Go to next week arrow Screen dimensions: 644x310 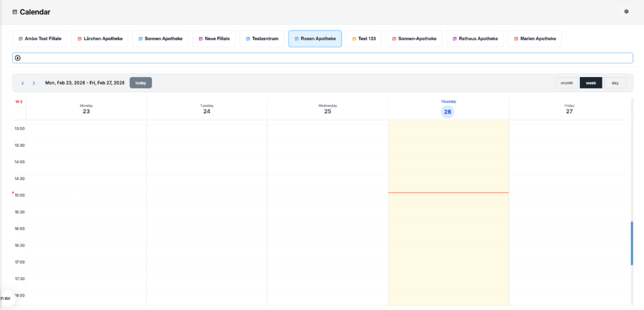click(x=34, y=83)
